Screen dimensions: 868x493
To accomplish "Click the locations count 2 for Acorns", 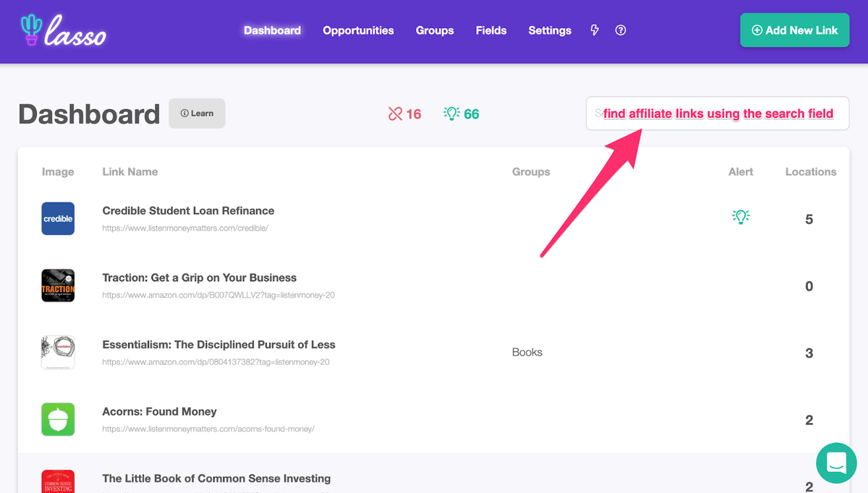I will click(809, 420).
